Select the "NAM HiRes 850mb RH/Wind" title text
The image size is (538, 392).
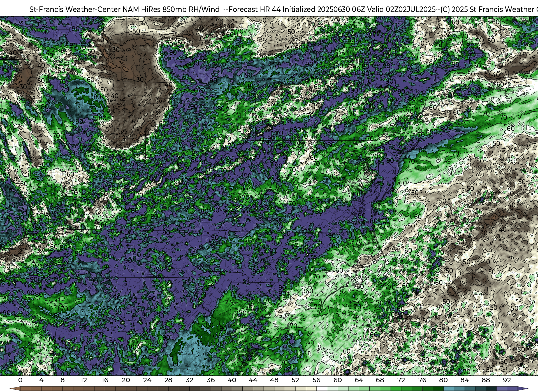click(x=171, y=10)
